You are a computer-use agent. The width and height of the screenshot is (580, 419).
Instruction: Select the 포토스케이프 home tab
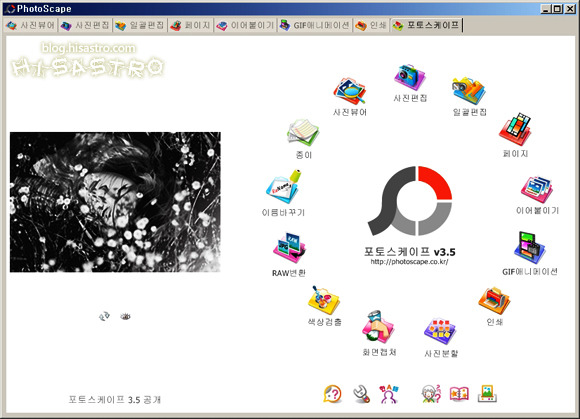(x=426, y=25)
